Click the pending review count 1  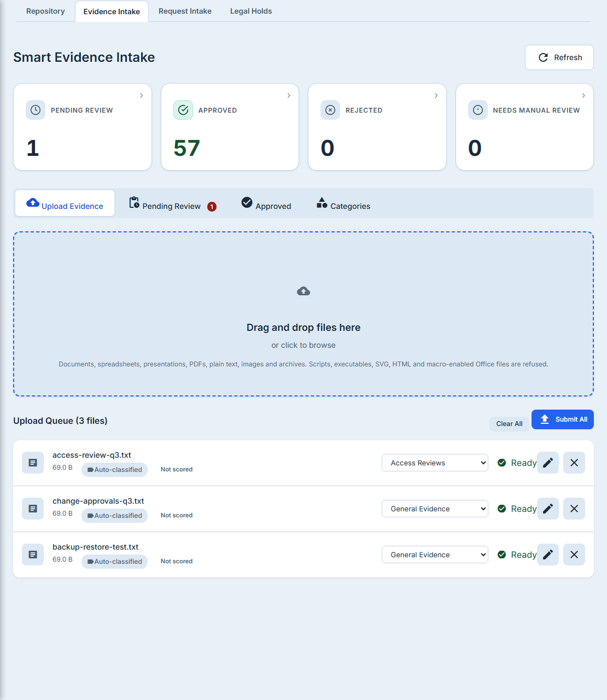(33, 148)
